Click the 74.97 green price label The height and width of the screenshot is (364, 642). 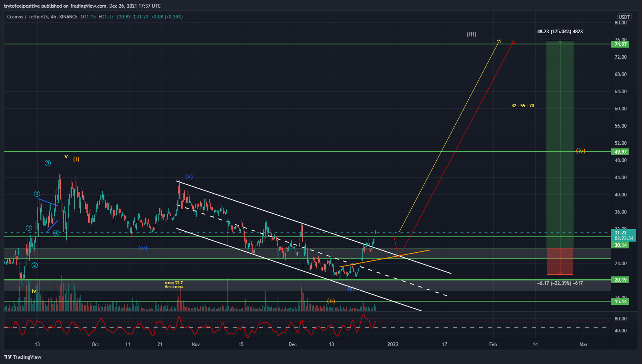620,44
